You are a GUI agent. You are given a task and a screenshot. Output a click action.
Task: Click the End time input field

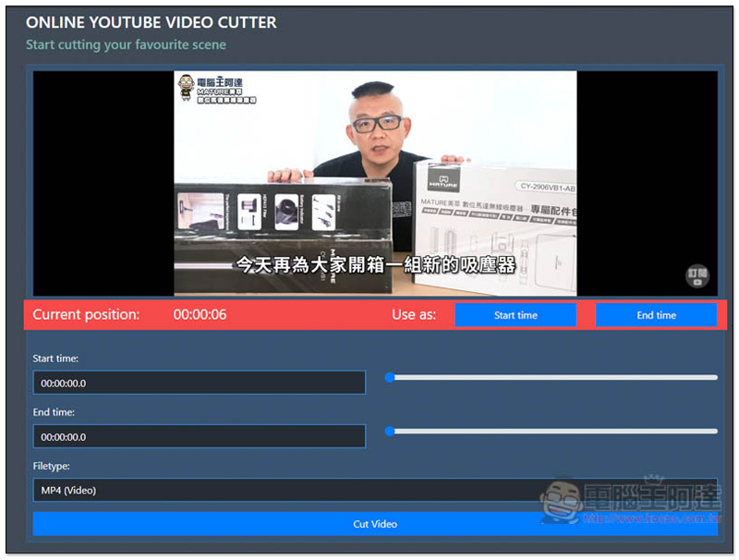tap(200, 436)
